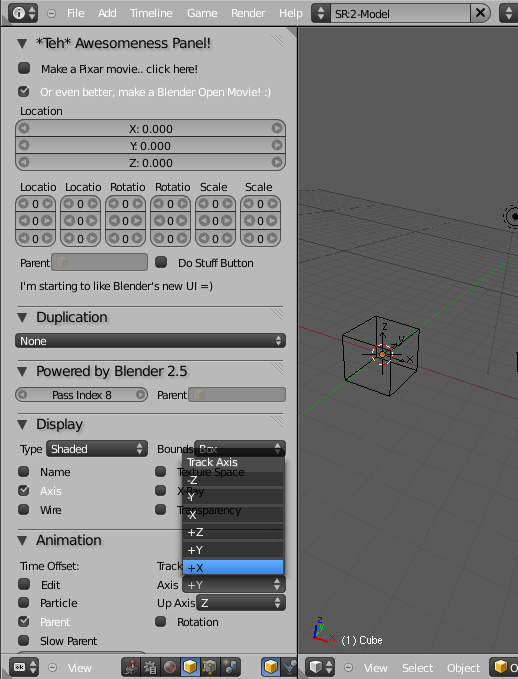This screenshot has height=679, width=518.
Task: Enable the Slow Parent checkbox
Action: (x=24, y=640)
